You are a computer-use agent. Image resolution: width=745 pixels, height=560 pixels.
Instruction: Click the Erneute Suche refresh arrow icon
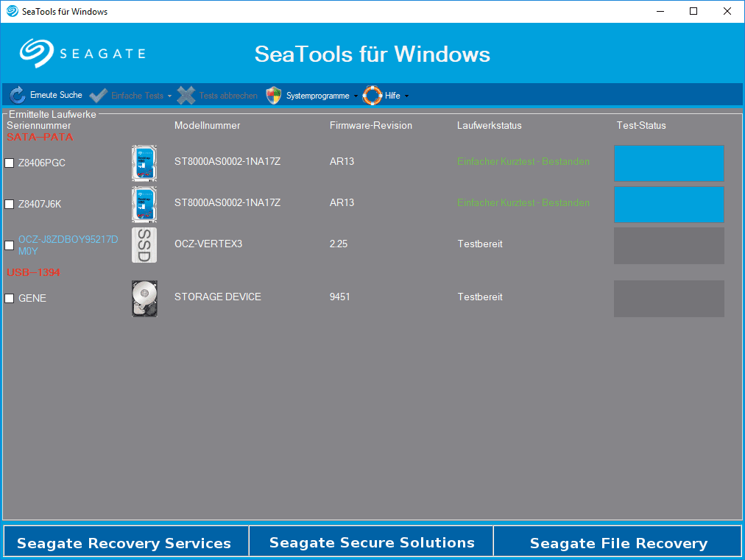click(18, 95)
